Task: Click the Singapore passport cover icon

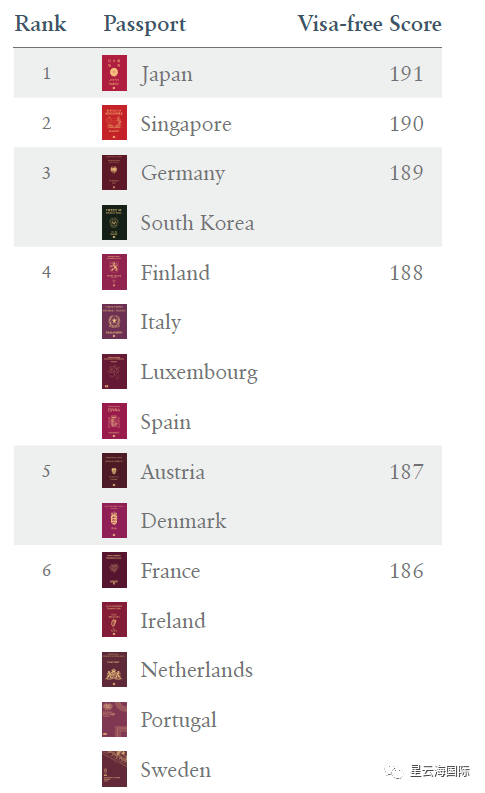Action: click(x=114, y=123)
